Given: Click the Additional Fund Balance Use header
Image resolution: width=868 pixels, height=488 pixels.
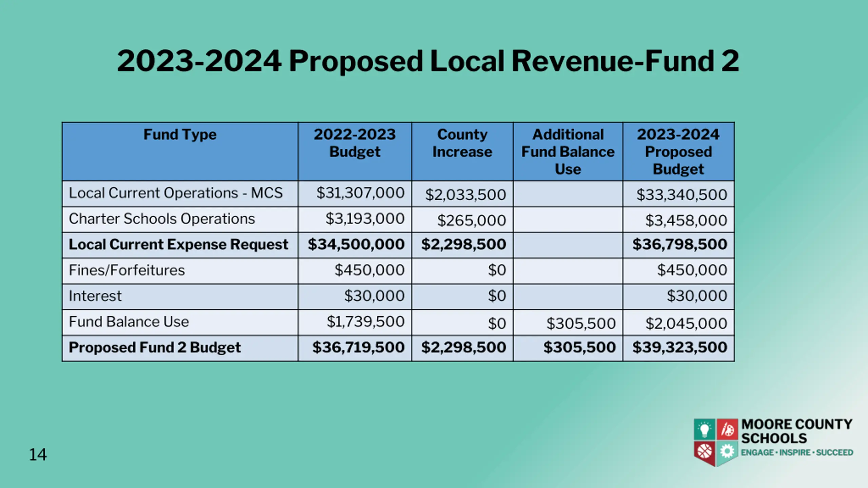Looking at the screenshot, I should 568,151.
